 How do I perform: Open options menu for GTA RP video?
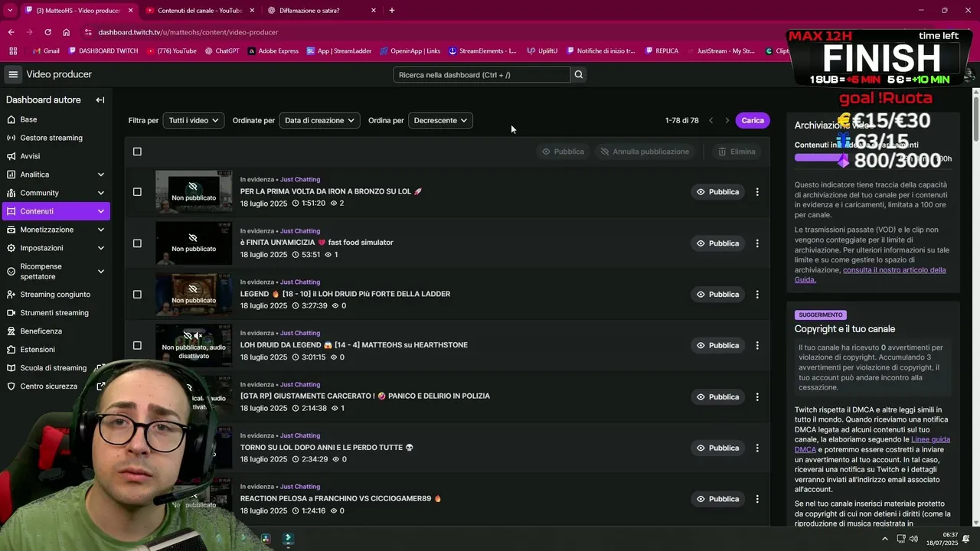pyautogui.click(x=757, y=397)
